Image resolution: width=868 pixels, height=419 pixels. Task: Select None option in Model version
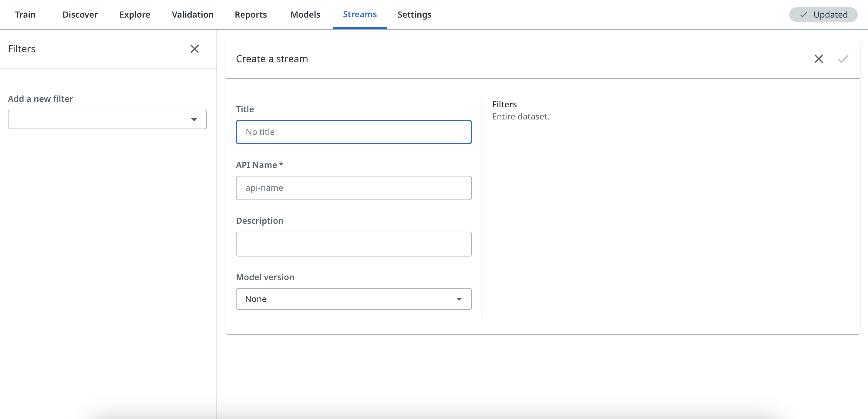coord(354,298)
